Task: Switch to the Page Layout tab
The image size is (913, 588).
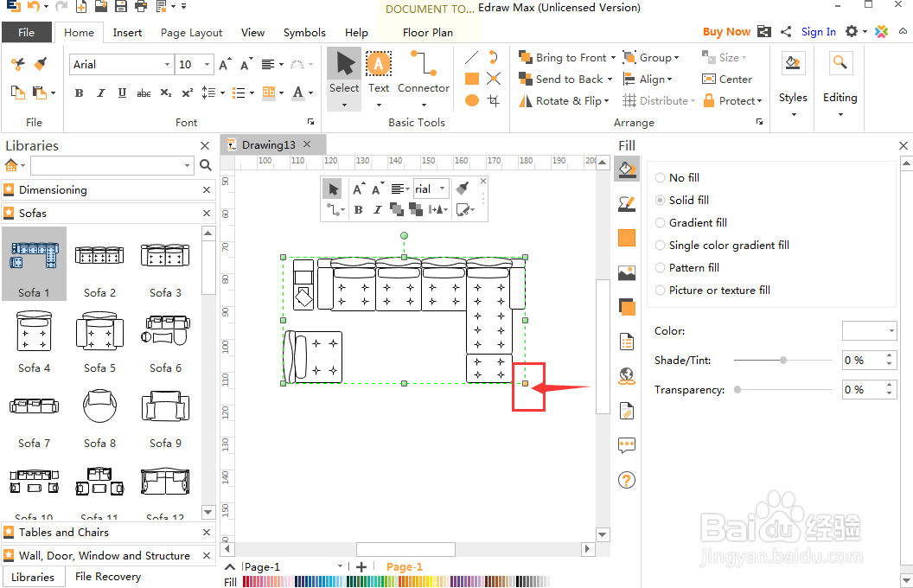Action: 192,33
